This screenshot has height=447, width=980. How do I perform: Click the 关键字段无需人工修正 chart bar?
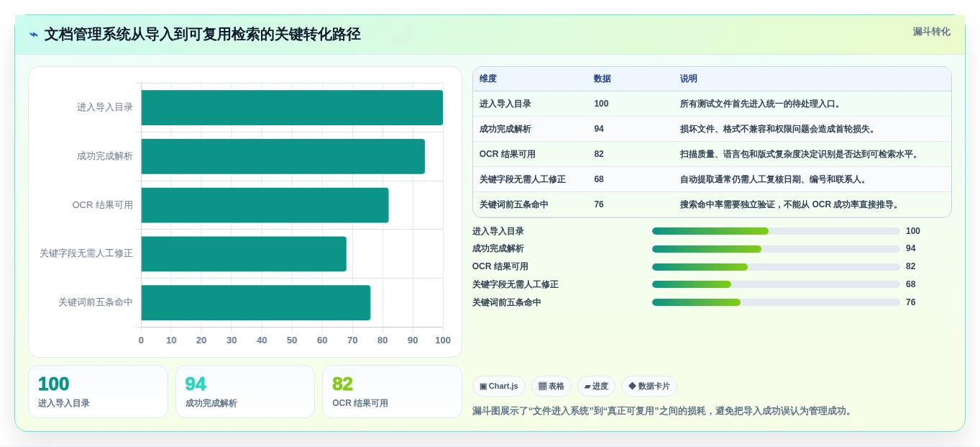click(244, 254)
